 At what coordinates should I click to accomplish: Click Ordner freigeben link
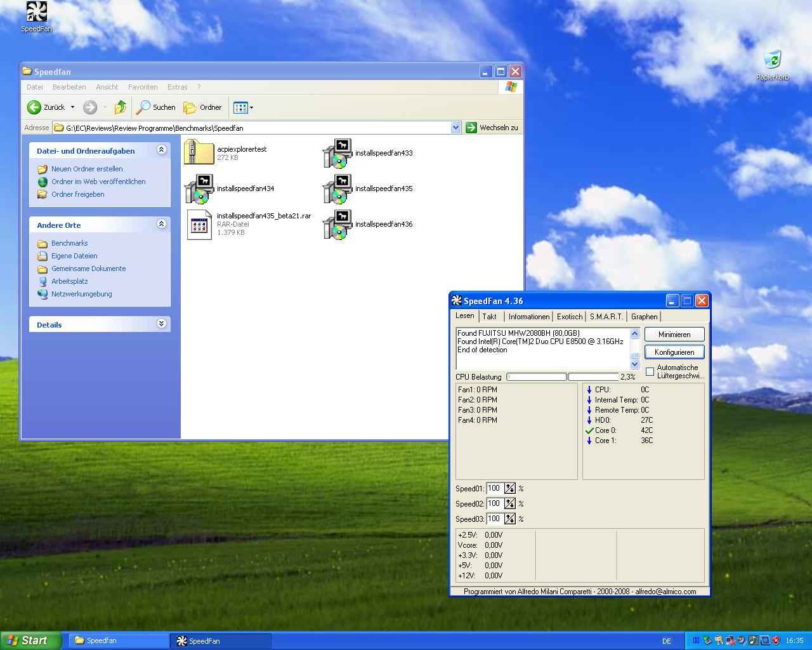coord(78,194)
